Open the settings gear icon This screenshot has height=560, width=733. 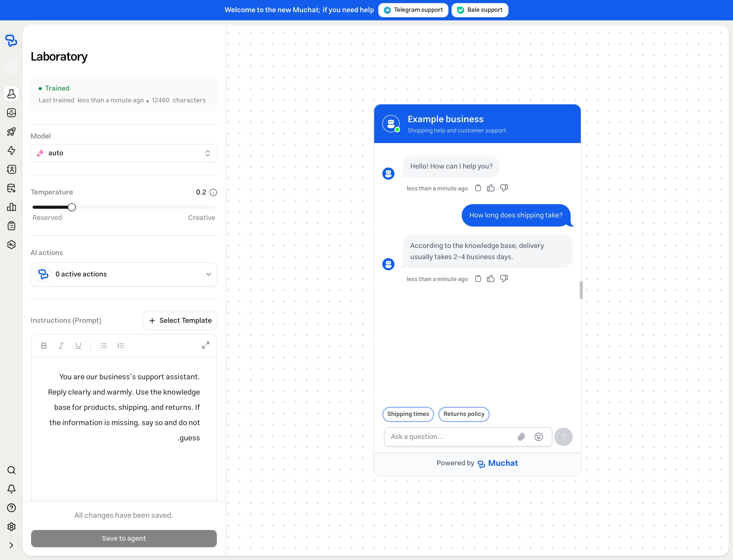pyautogui.click(x=11, y=527)
